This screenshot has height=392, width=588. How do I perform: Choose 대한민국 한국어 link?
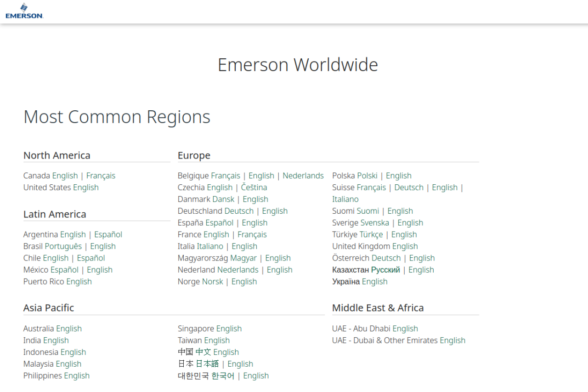pos(223,376)
